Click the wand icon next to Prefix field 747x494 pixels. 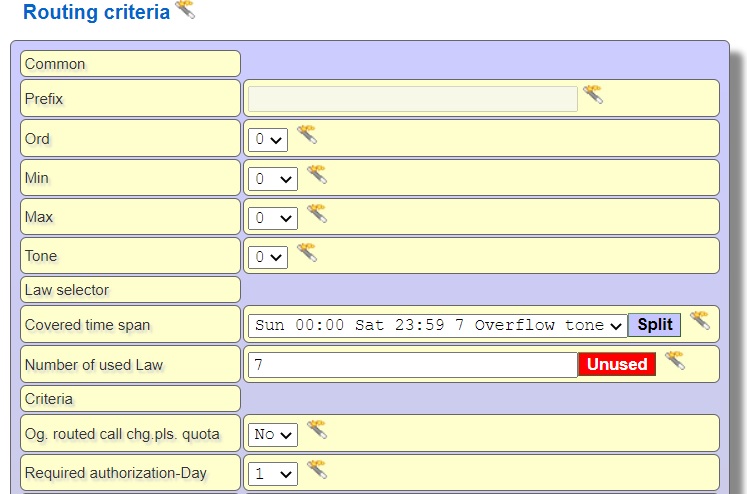pos(593,95)
